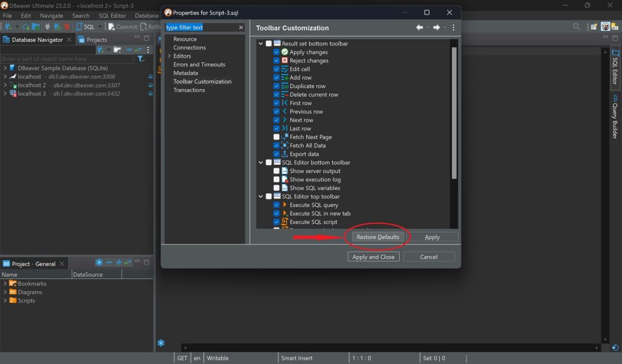This screenshot has height=364, width=622.
Task: Click the DBeaver Sample Database icon in navigator
Action: [12, 68]
